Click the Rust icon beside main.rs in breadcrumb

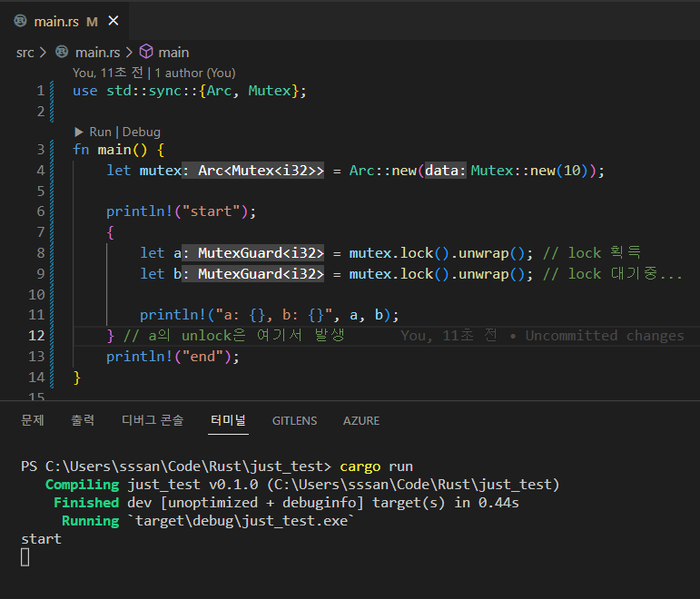tap(62, 53)
